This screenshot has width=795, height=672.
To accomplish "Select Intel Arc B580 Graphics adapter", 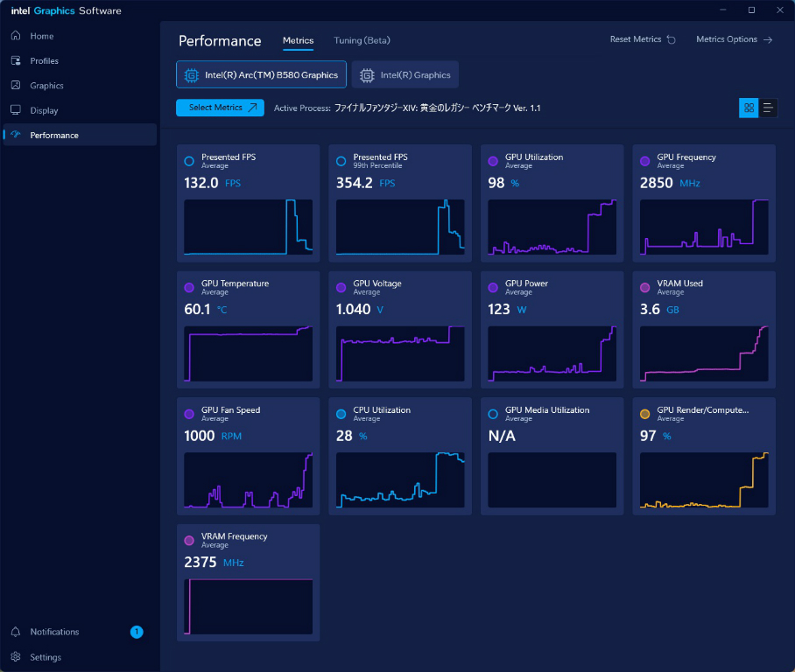I will point(261,75).
